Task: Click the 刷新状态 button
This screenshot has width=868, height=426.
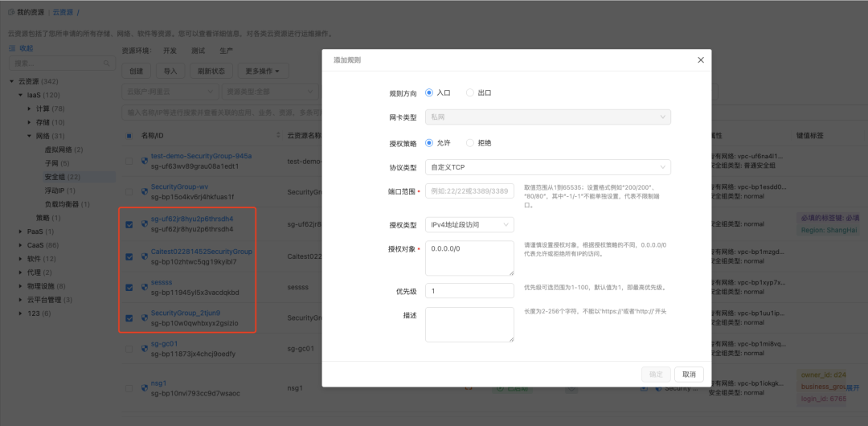Action: [x=211, y=71]
